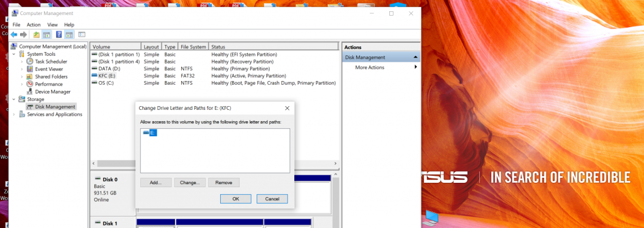Click the volume list's right scroll arrow
Screen dimensions: 644x228
tap(336, 163)
